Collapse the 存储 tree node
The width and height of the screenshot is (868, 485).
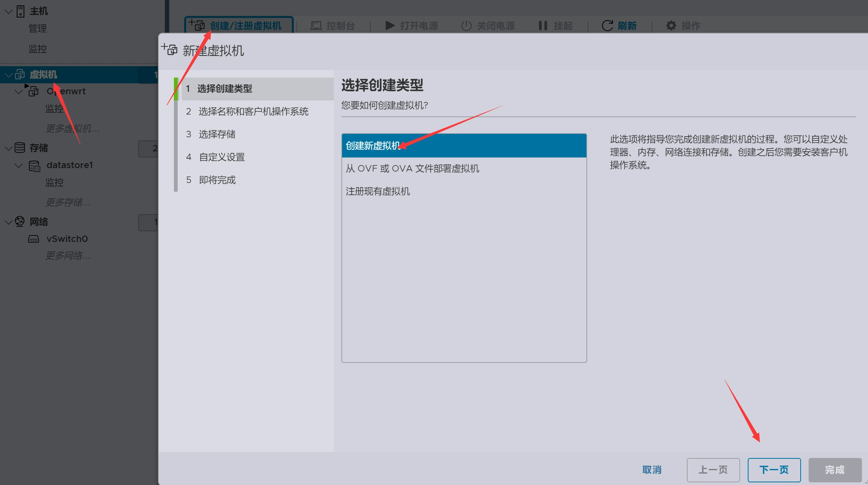pyautogui.click(x=8, y=148)
